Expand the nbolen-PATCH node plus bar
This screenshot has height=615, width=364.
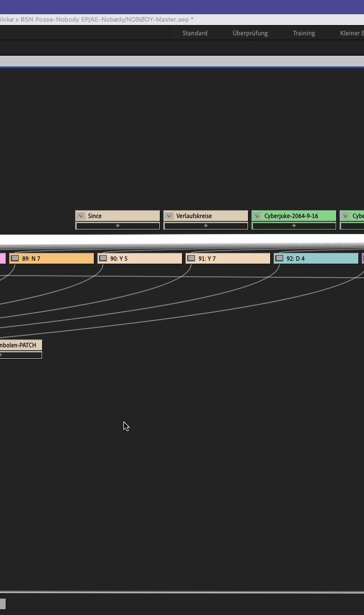click(20, 355)
